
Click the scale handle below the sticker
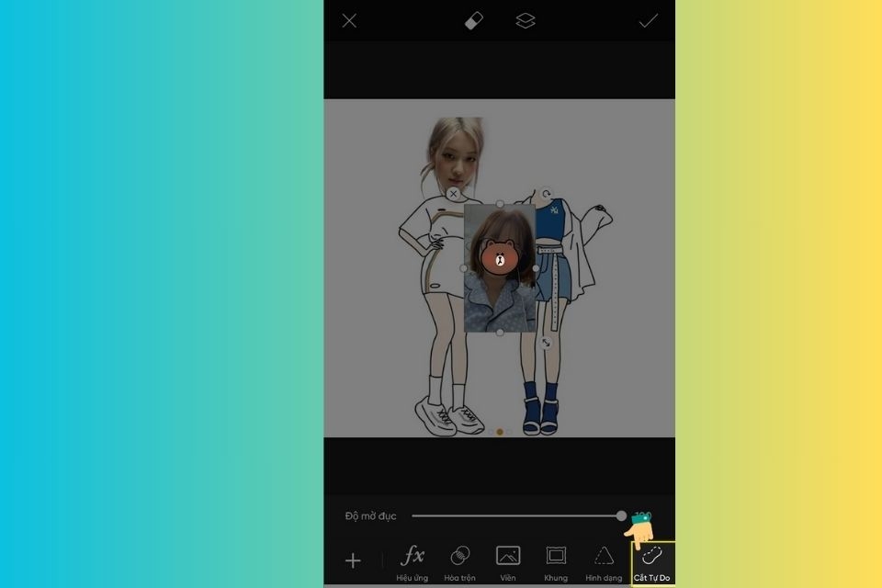(546, 343)
